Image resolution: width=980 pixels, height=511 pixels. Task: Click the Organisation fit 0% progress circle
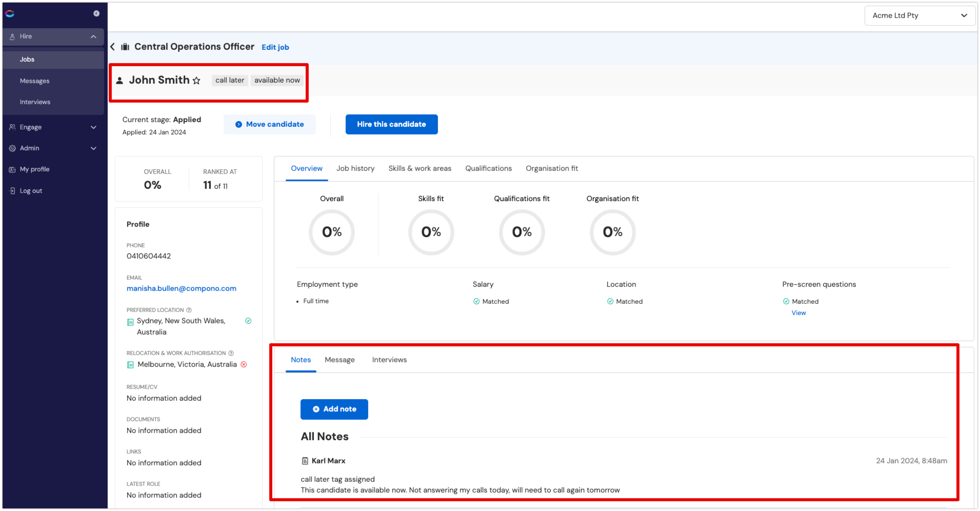[x=613, y=232]
